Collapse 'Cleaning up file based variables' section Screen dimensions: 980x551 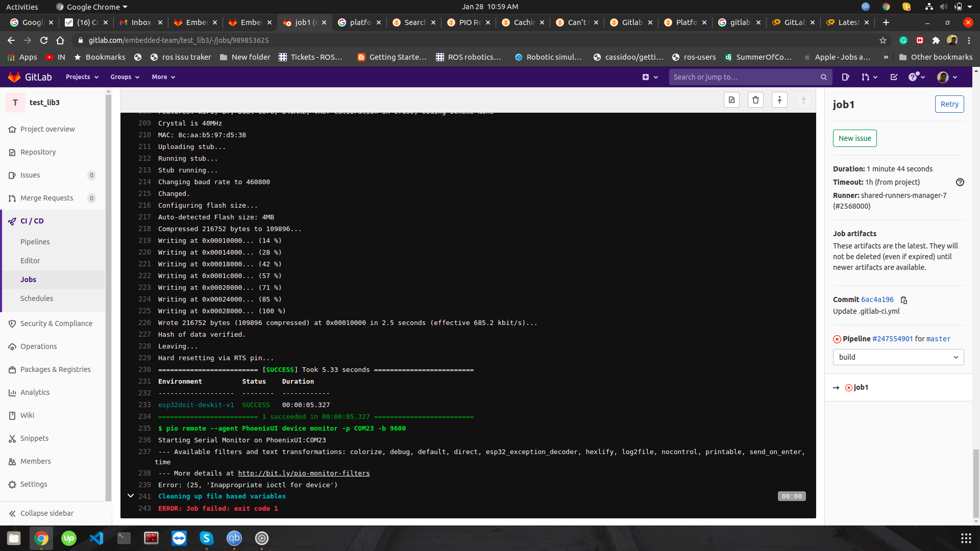coord(131,496)
